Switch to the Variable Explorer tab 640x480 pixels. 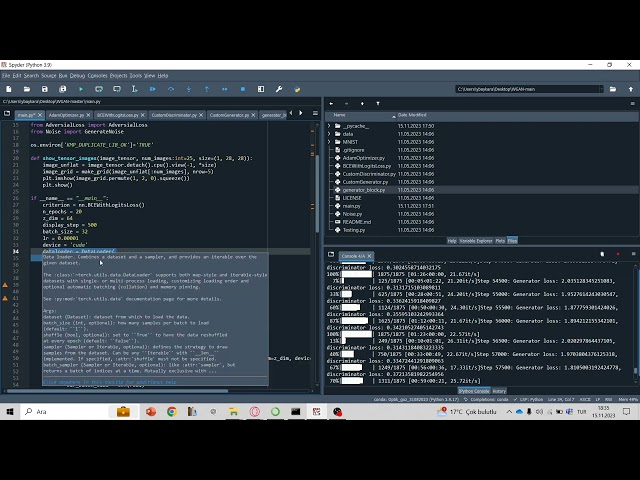[476, 241]
